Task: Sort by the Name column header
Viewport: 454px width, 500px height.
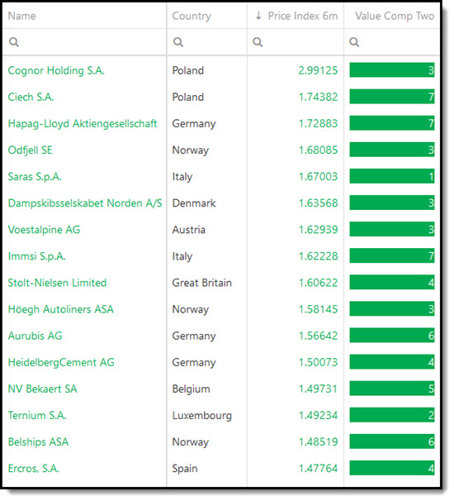Action: tap(22, 16)
